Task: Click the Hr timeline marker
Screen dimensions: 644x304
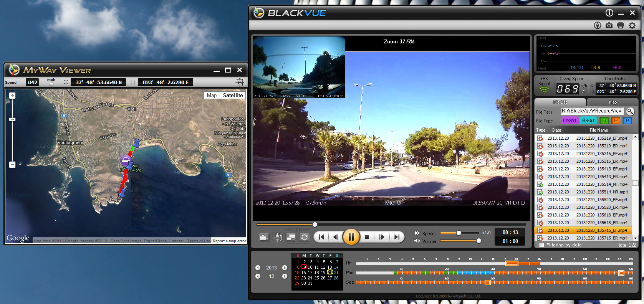Action: click(512, 263)
